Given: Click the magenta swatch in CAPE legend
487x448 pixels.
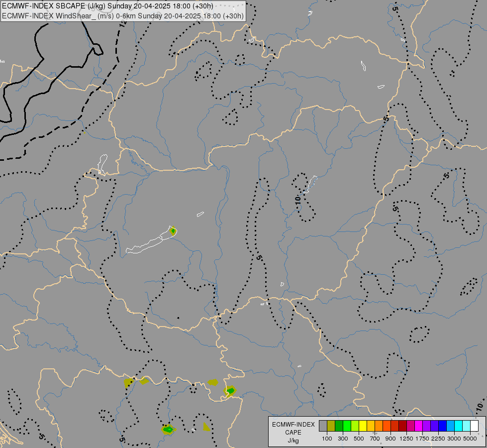Looking at the screenshot, I should pos(419,426).
